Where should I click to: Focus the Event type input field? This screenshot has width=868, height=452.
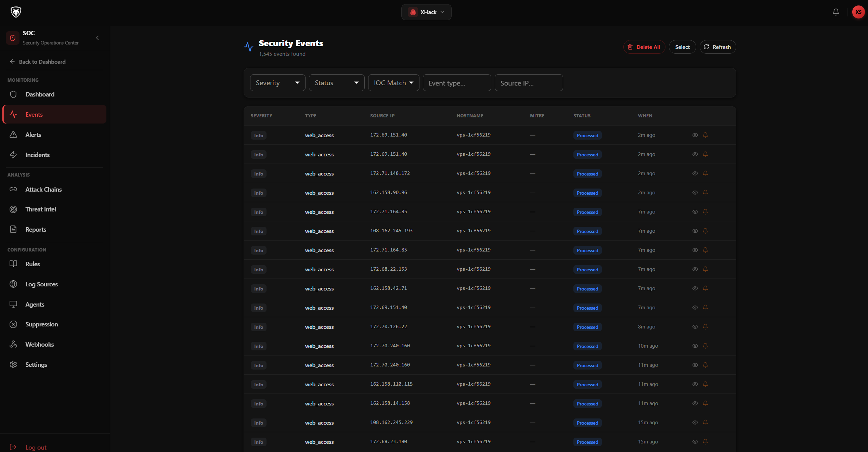[457, 83]
